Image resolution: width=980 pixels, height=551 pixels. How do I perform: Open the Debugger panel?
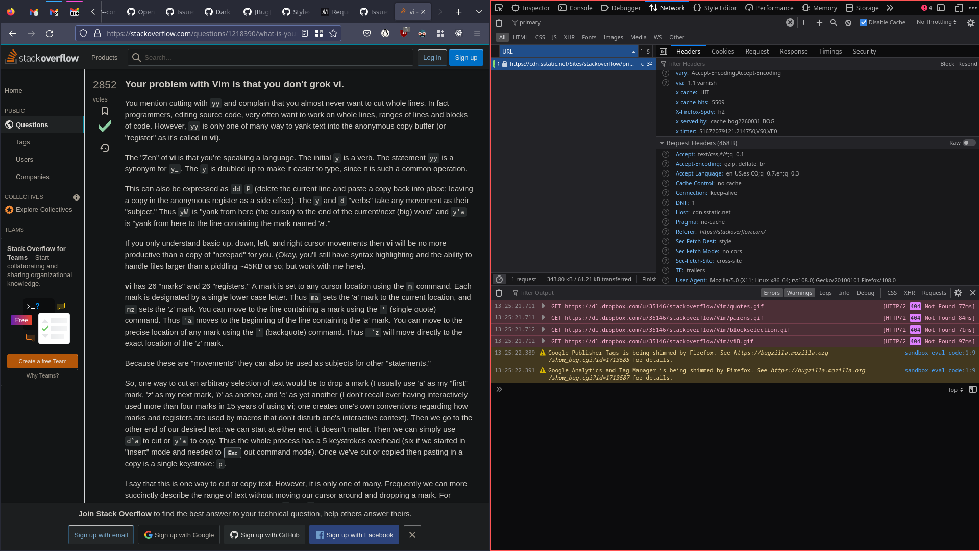pos(620,8)
